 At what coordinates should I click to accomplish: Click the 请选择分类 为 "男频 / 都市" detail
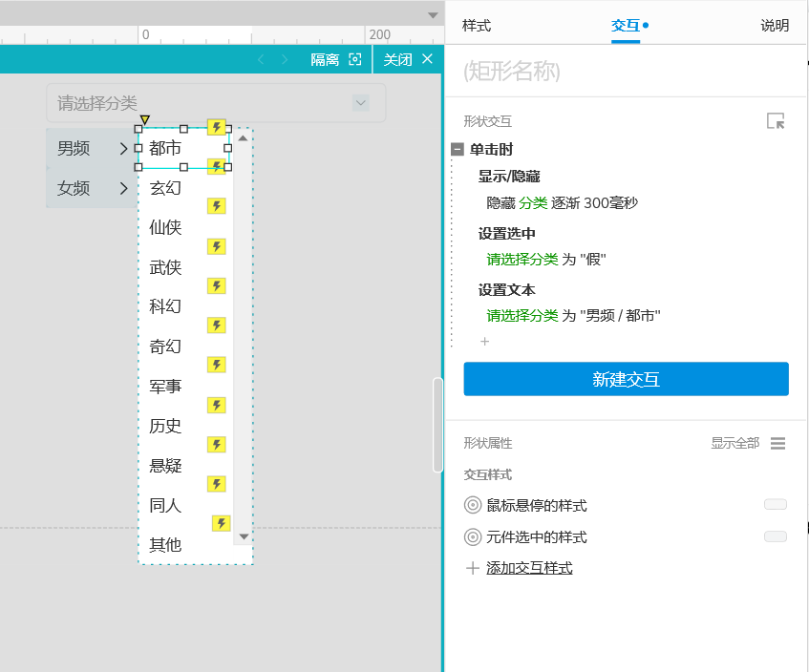point(573,315)
